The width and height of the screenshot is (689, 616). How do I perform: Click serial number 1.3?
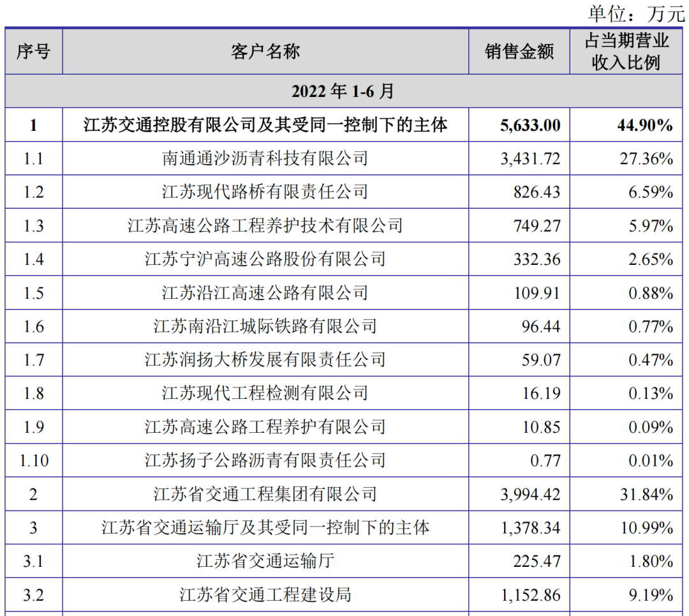pos(34,226)
